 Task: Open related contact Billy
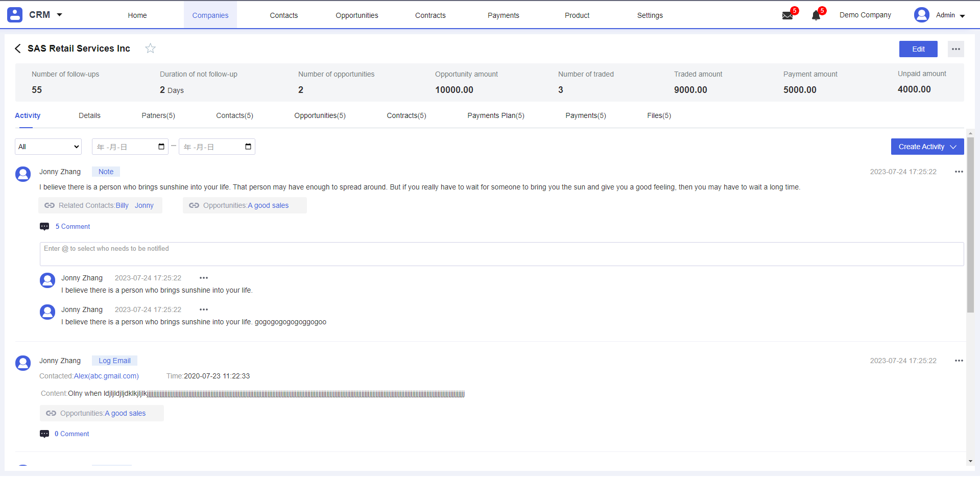tap(122, 205)
